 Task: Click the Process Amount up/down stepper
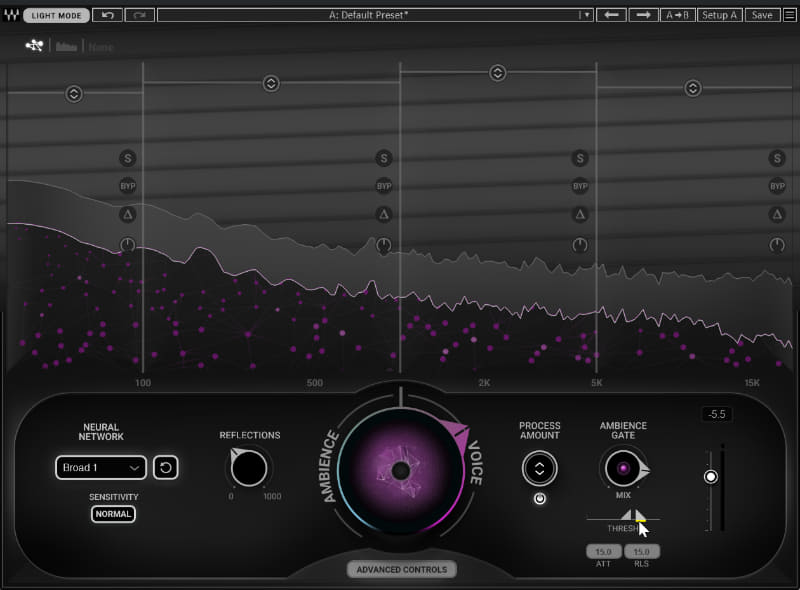[539, 468]
